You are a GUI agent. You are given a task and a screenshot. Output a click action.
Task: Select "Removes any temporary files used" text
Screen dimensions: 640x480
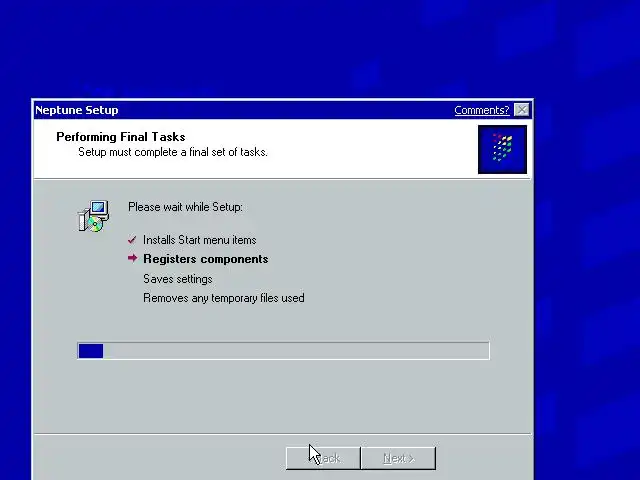[x=224, y=298]
